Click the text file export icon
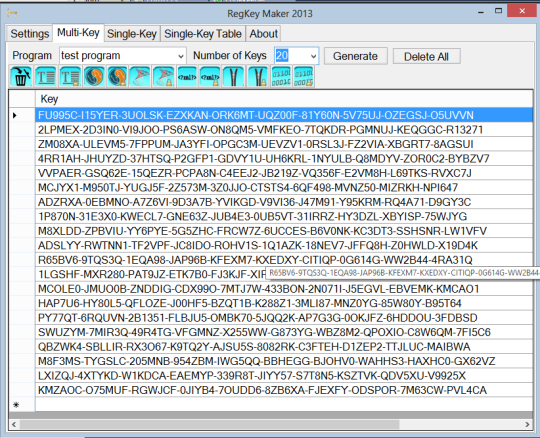Screen dimensions: 540x438 (45, 76)
